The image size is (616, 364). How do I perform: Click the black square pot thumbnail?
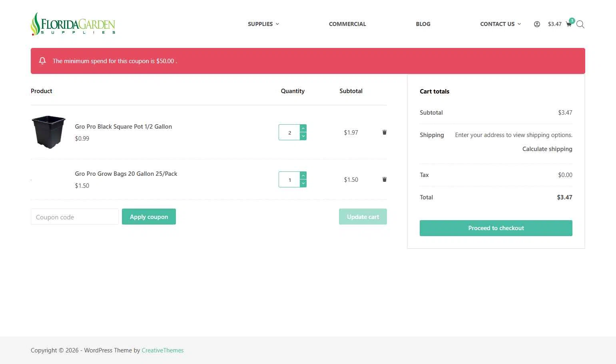(x=49, y=132)
